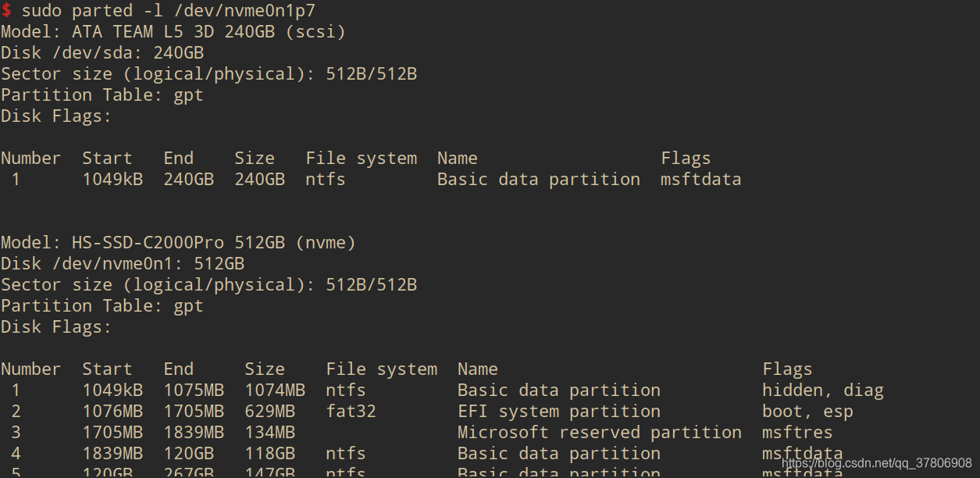Click first 'Partition Table: gpt' line

(102, 95)
